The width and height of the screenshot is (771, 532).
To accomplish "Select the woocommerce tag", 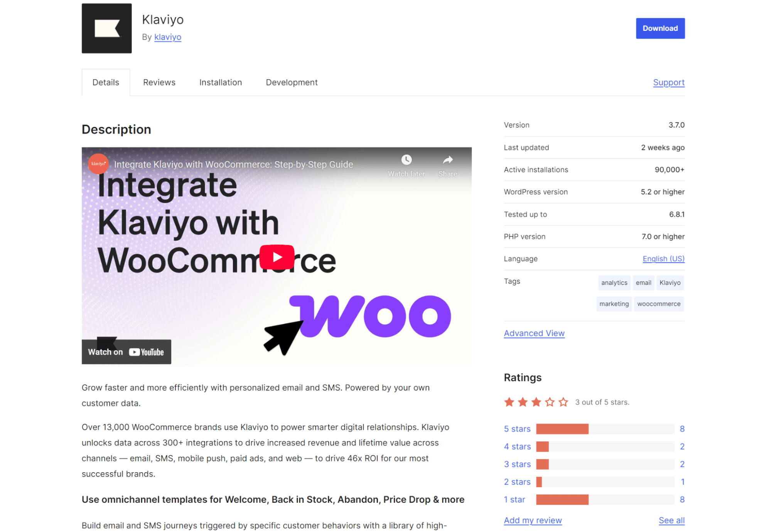I will 659,304.
